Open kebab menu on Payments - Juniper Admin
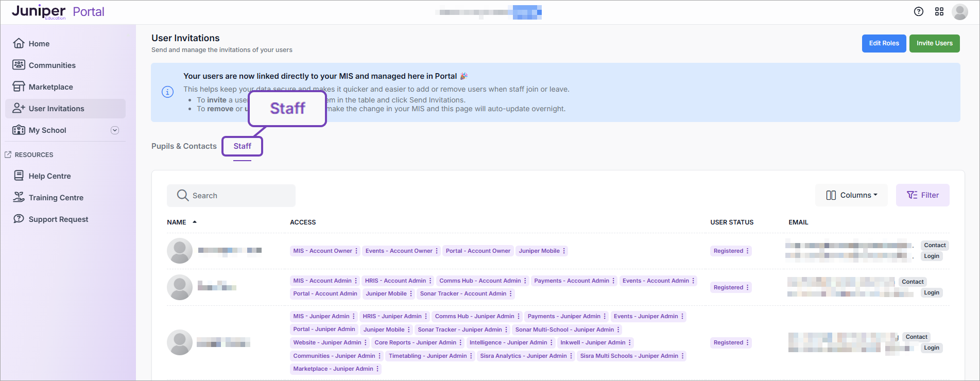This screenshot has width=980, height=381. [x=605, y=316]
